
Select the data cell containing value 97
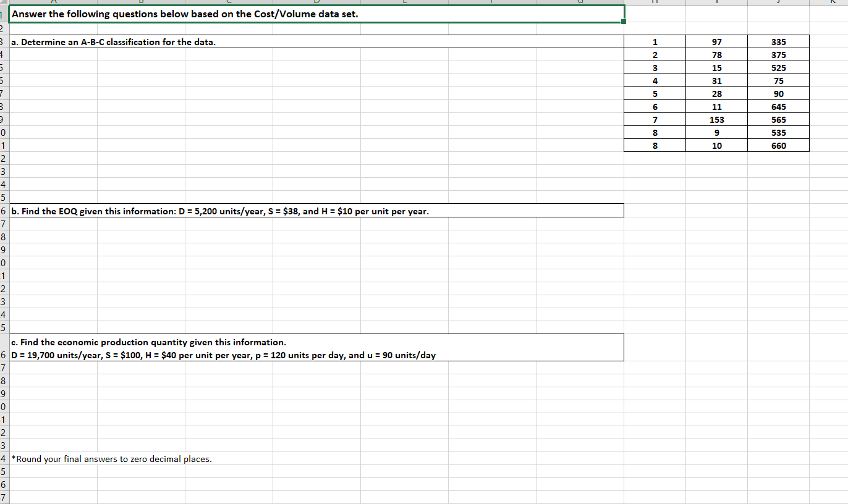click(x=716, y=41)
